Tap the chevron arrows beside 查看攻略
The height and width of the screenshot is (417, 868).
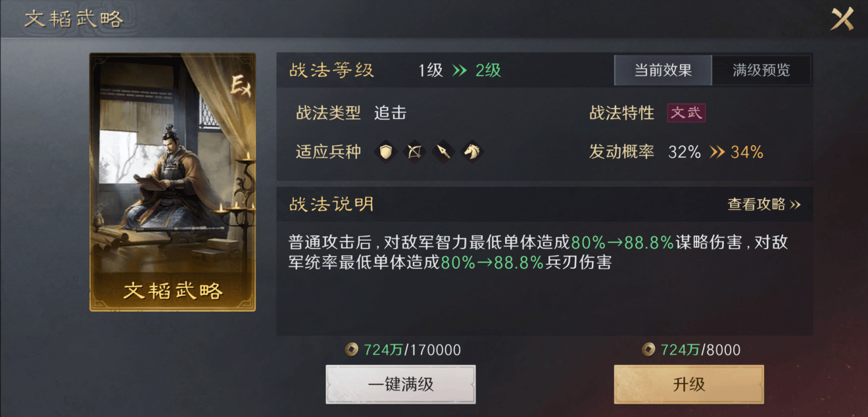click(794, 205)
